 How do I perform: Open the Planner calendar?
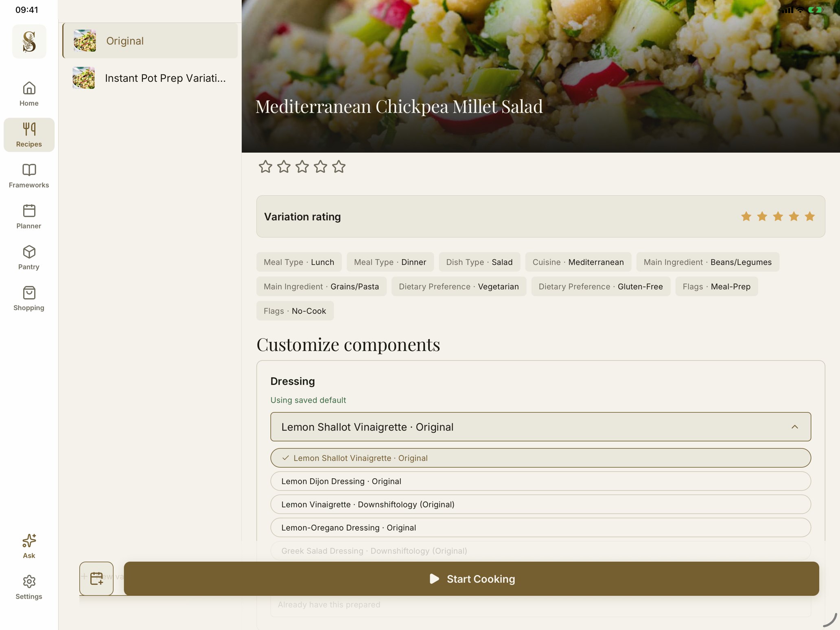pyautogui.click(x=29, y=217)
